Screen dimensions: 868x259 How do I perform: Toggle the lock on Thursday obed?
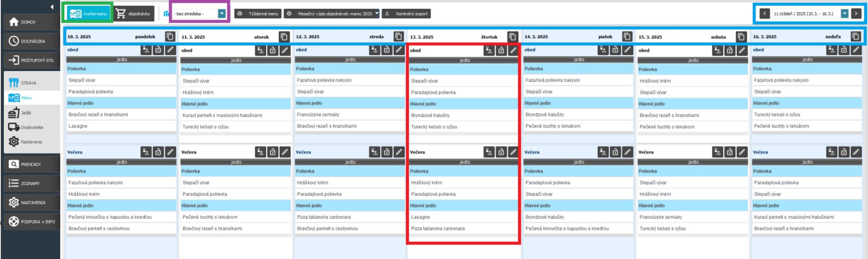[501, 50]
